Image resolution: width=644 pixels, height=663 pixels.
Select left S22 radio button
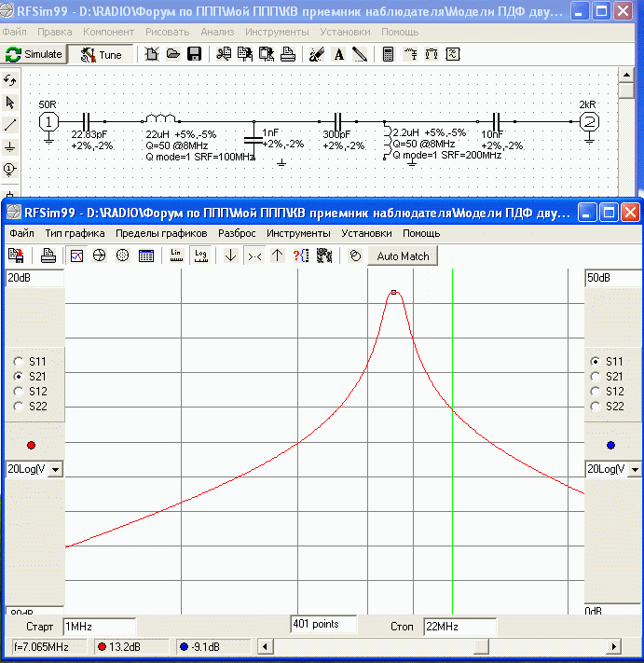pos(18,407)
